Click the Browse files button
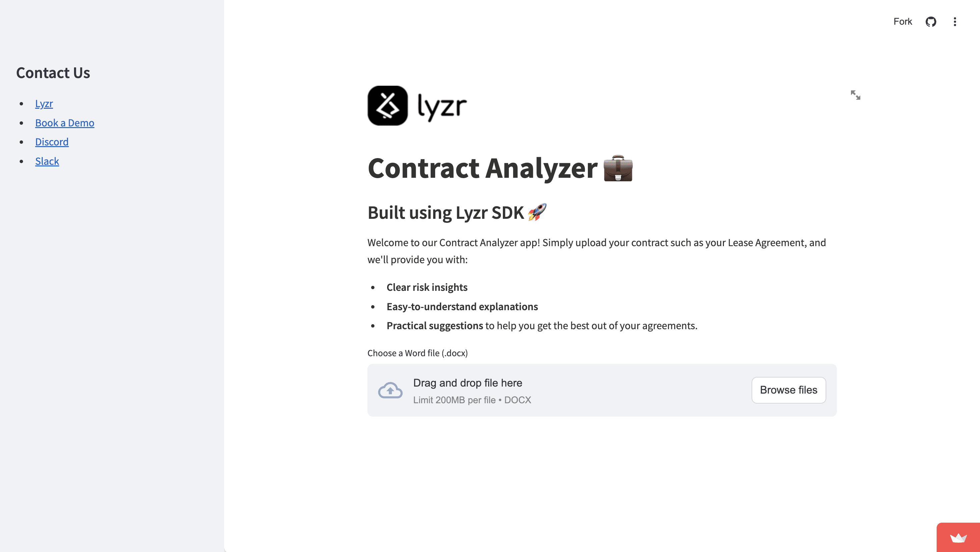Screen dimensions: 980x552 coord(788,390)
